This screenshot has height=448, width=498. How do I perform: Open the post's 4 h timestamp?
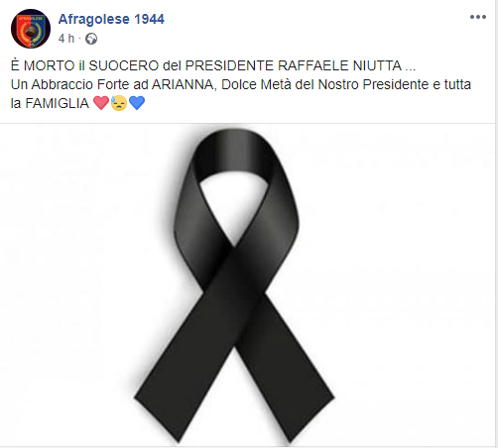pos(66,39)
